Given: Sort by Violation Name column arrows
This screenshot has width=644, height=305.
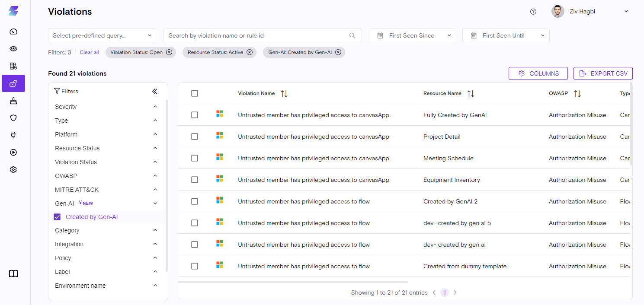Looking at the screenshot, I should 284,94.
